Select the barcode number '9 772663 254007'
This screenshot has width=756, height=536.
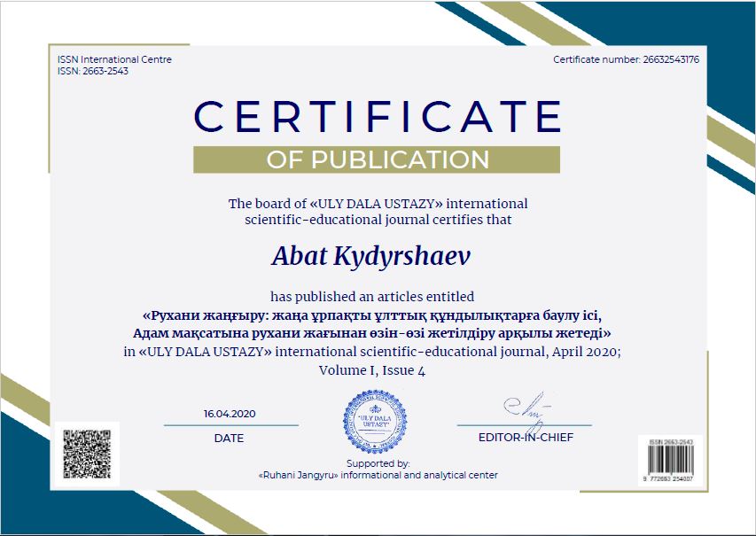668,478
